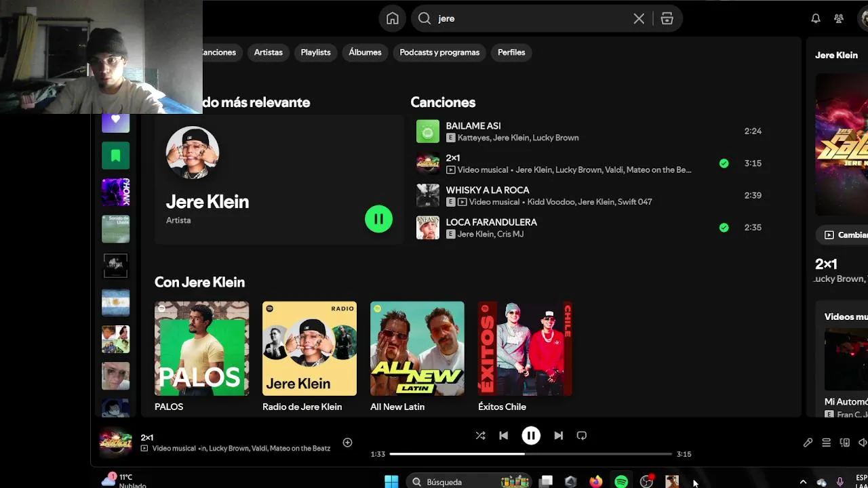Open PALOS playlist card
The image size is (868, 488).
[x=201, y=357]
